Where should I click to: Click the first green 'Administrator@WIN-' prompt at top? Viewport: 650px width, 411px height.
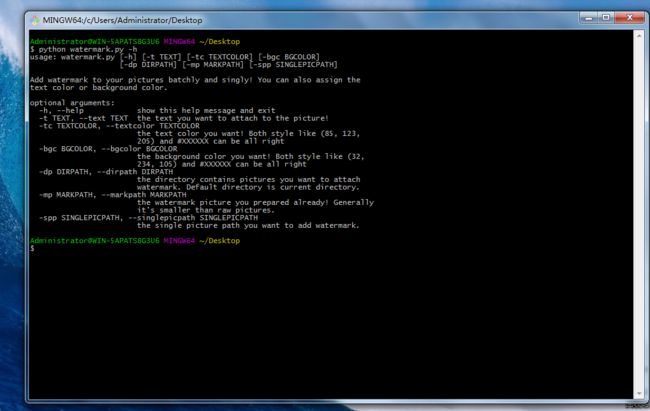[95, 42]
